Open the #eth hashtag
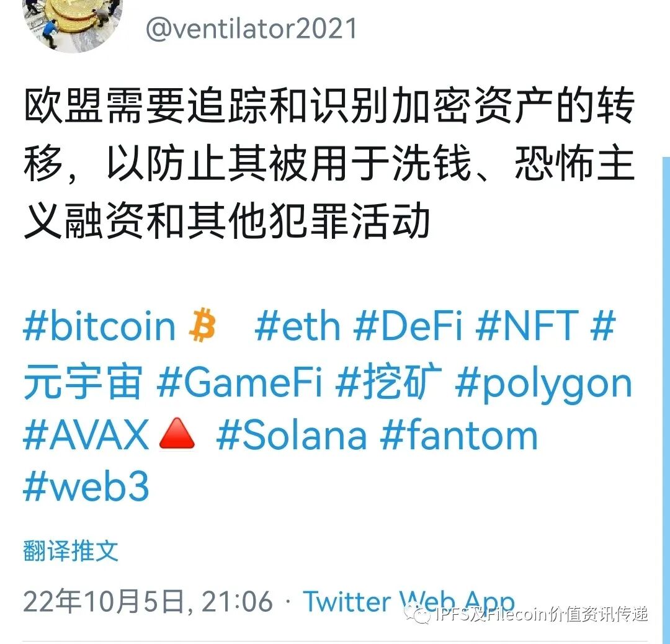Image resolution: width=670 pixels, height=644 pixels. pyautogui.click(x=297, y=326)
